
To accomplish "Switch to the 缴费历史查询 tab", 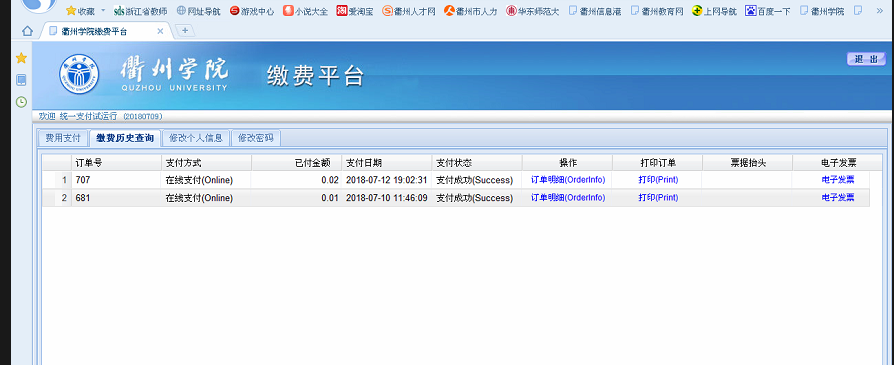I will 124,138.
